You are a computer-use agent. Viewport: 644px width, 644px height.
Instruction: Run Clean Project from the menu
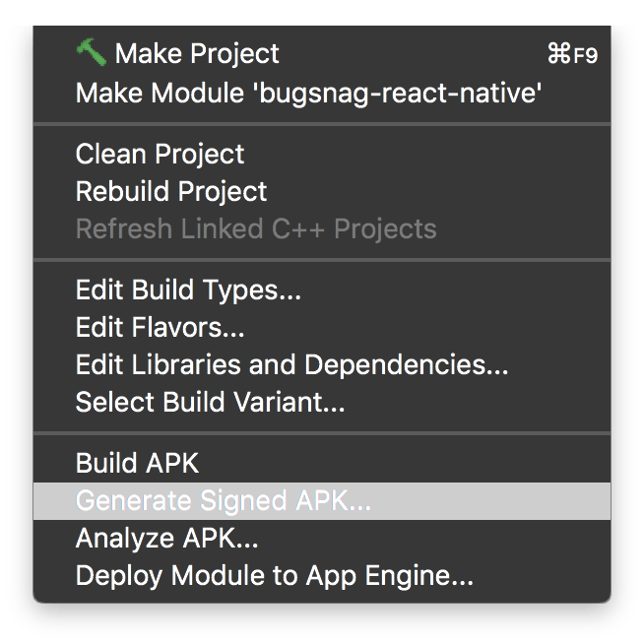click(x=160, y=155)
